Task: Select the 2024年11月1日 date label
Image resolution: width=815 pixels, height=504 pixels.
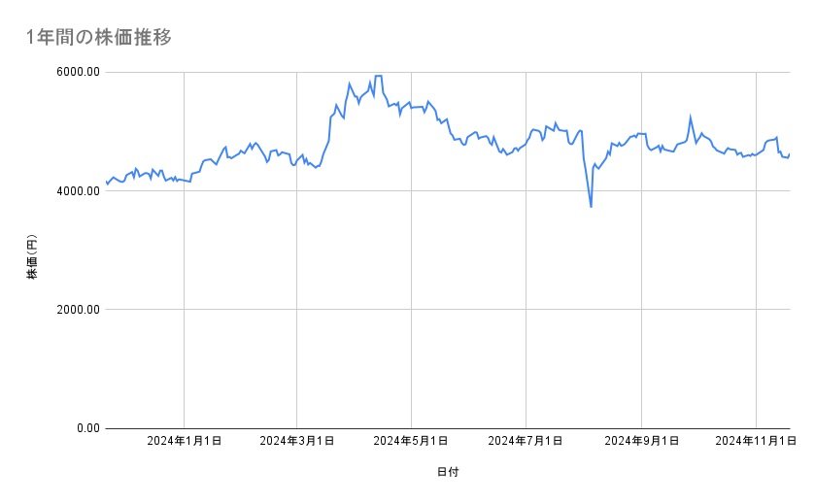Action: pos(755,441)
